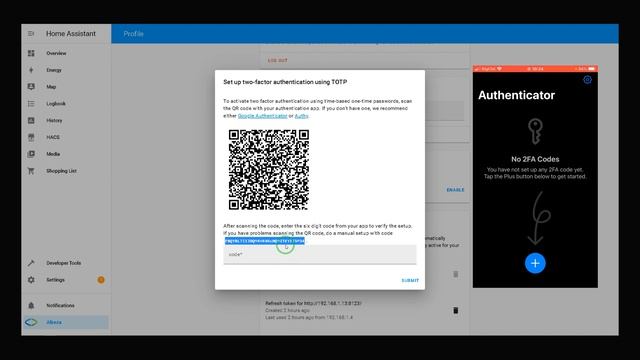
Task: Click the Profile page title
Action: pos(133,34)
